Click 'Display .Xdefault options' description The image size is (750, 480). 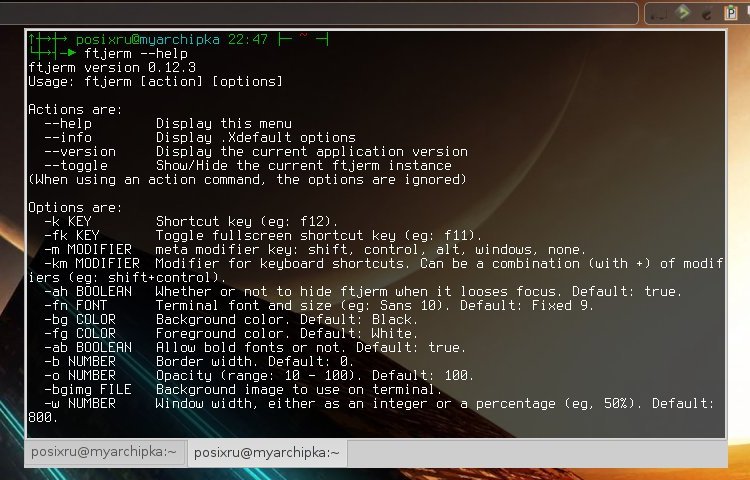click(x=255, y=138)
